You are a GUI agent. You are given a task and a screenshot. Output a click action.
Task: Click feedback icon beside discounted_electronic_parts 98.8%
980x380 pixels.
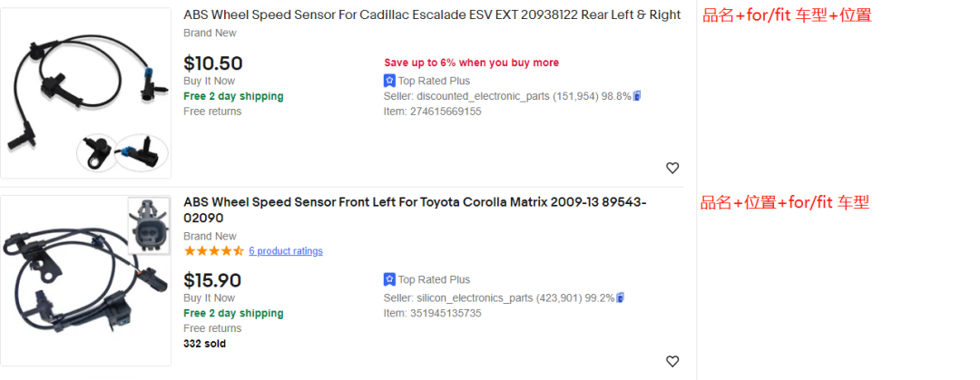click(x=638, y=96)
